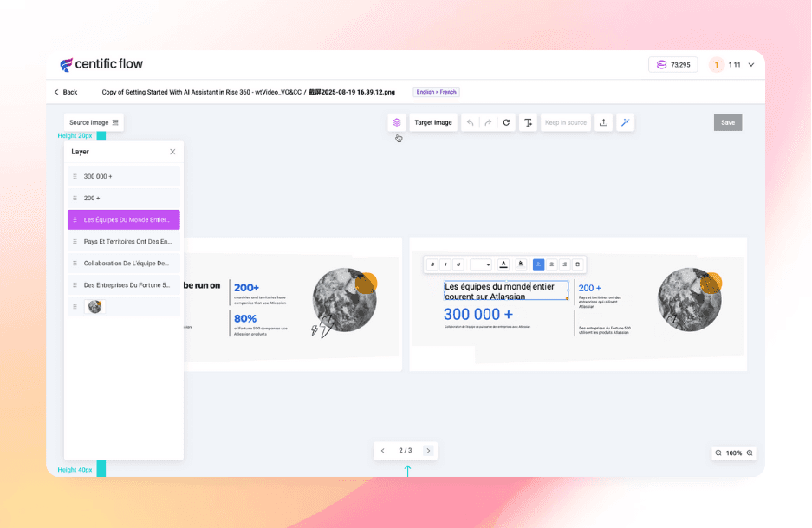Go to the next image page

coord(428,451)
